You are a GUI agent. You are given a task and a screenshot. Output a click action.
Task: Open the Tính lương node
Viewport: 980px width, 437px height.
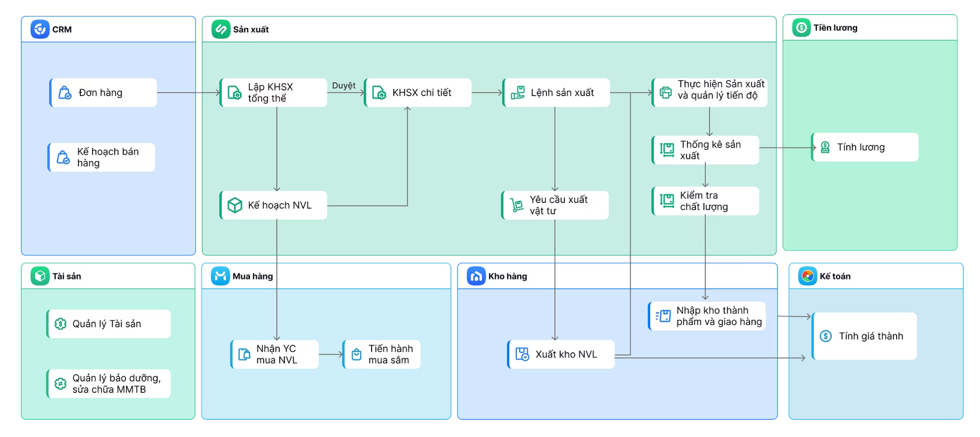tap(865, 147)
